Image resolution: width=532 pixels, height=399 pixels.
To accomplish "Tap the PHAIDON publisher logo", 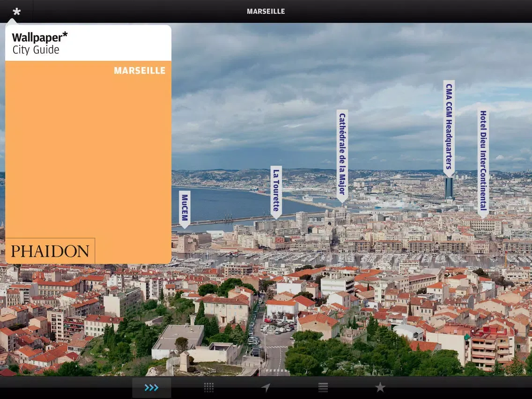I will coord(50,251).
